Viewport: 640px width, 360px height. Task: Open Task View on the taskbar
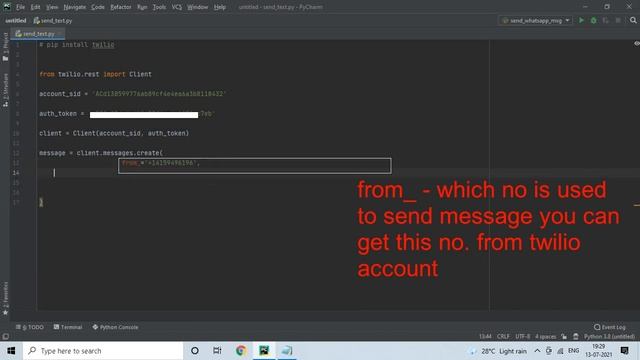[x=217, y=351]
